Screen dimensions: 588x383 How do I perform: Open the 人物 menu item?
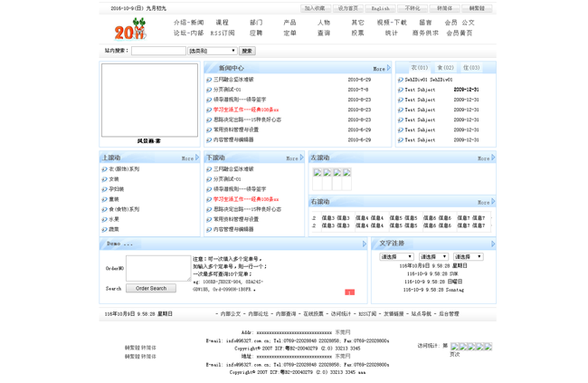tap(324, 23)
